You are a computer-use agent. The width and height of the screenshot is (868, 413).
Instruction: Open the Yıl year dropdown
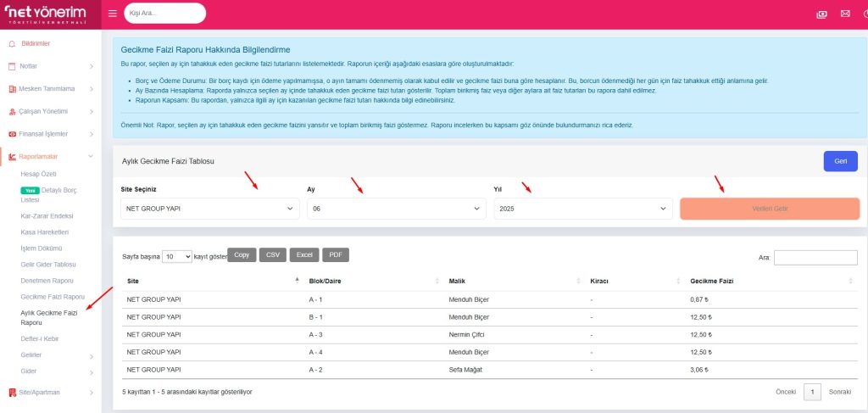click(582, 209)
